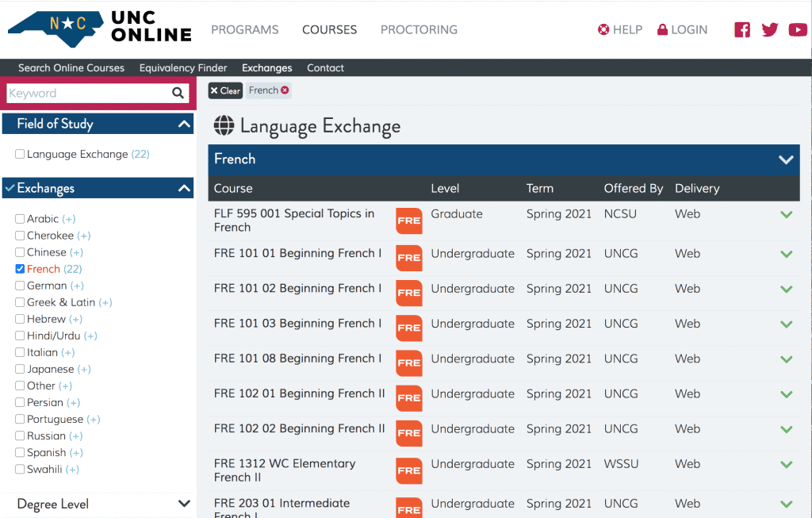
Task: Expand details for FLF 595 001 row
Action: click(787, 214)
